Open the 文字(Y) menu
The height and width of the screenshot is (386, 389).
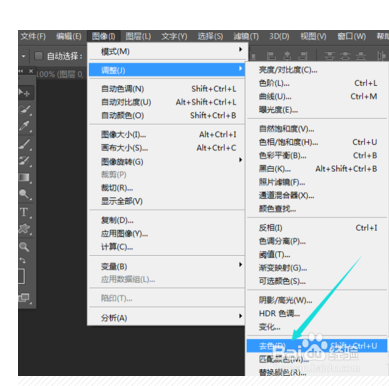pos(174,36)
